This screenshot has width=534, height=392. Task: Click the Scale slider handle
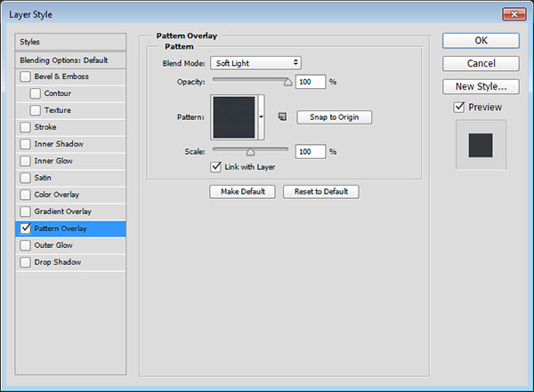coord(250,152)
